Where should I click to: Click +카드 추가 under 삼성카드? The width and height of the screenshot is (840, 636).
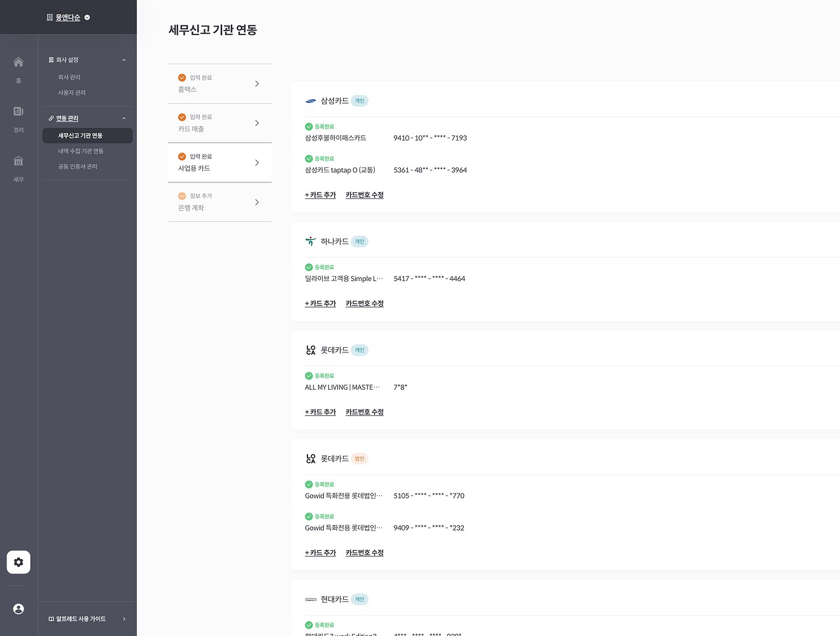(320, 195)
